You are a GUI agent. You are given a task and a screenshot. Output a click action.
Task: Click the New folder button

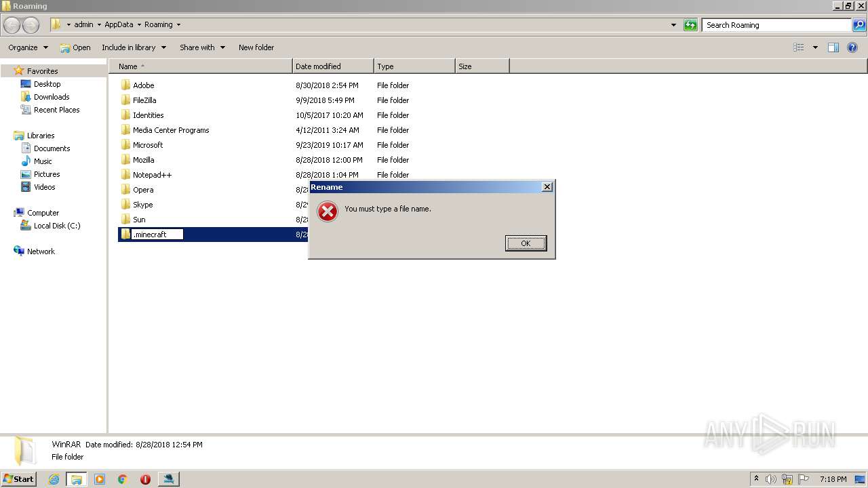tap(256, 47)
